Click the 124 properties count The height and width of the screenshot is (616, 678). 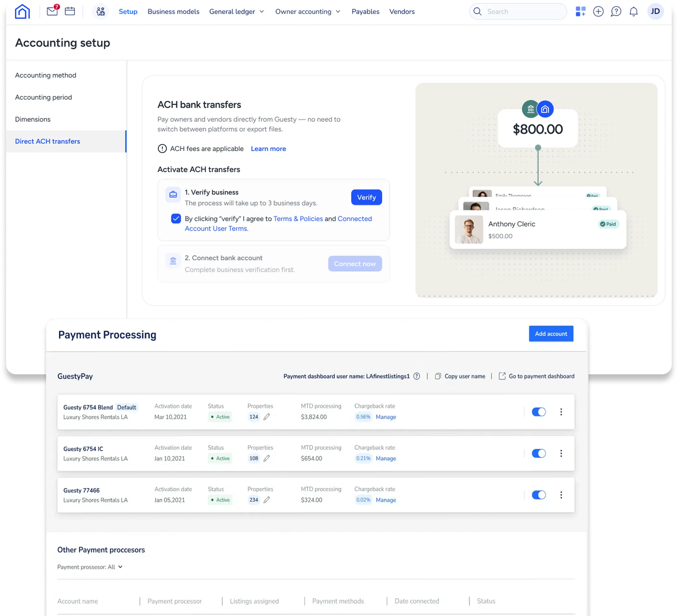(254, 417)
